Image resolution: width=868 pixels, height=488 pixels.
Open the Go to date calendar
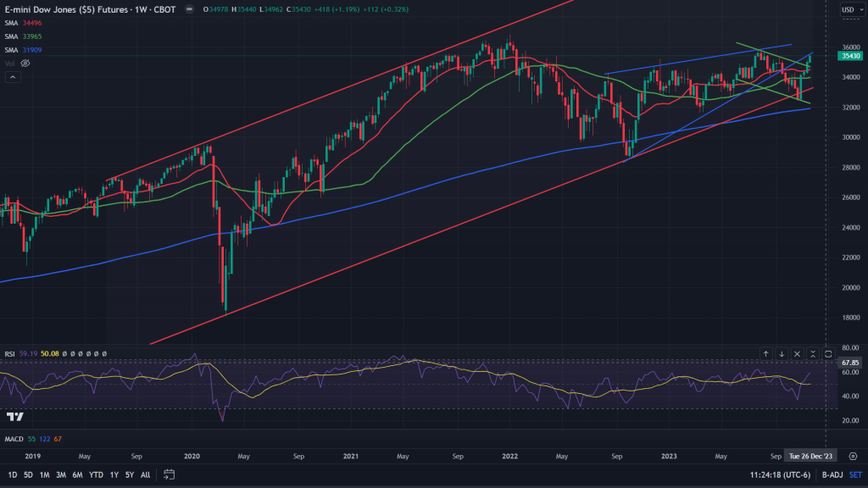pyautogui.click(x=170, y=474)
